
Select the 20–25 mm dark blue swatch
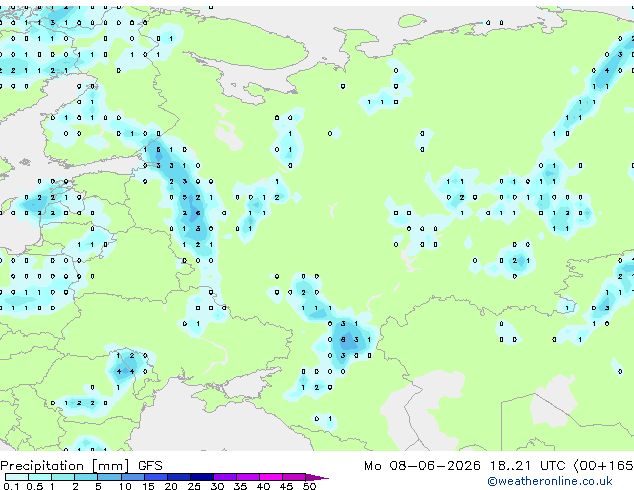pyautogui.click(x=178, y=477)
